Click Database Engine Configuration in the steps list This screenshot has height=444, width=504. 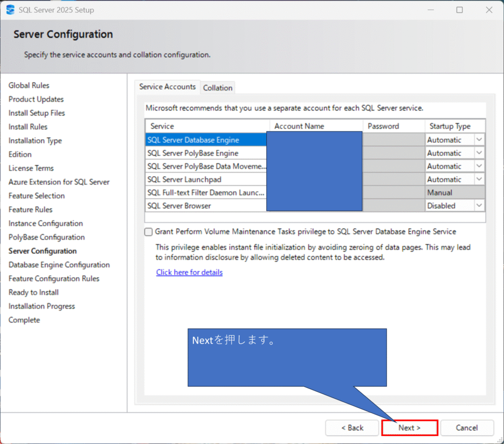tap(59, 265)
